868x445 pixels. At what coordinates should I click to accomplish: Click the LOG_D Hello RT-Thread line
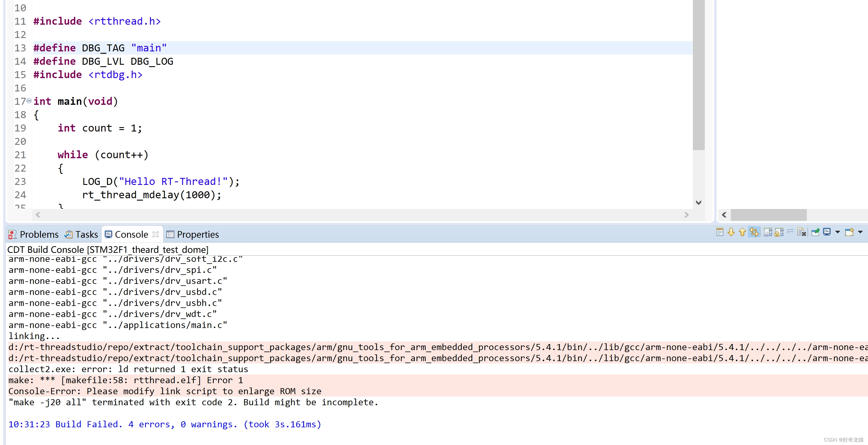[x=161, y=181]
